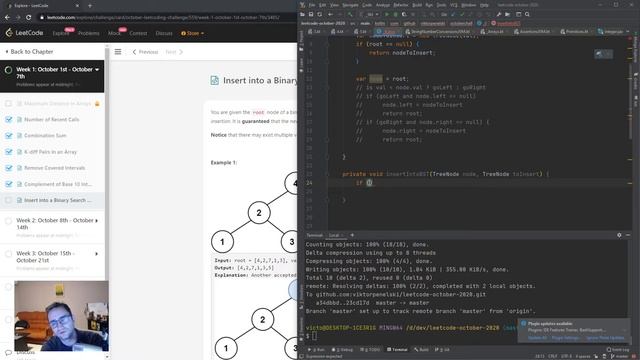The image size is (640, 360).
Task: Open terminal settings gear icon
Action: pyautogui.click(x=619, y=235)
